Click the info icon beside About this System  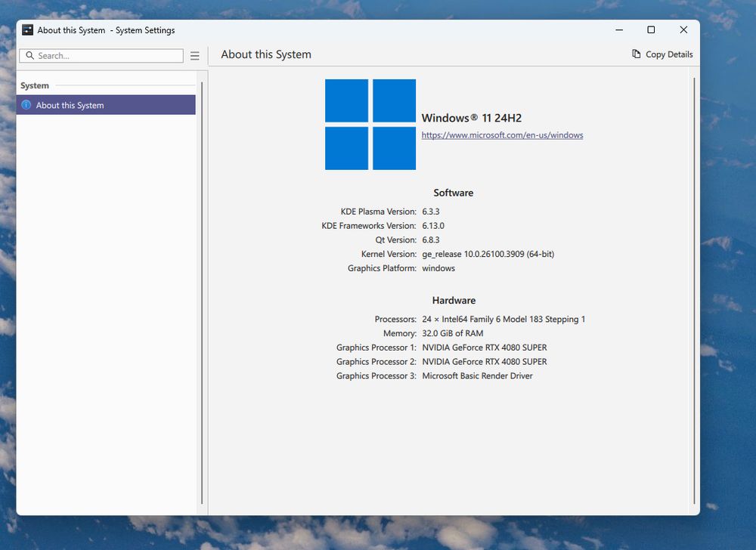26,105
